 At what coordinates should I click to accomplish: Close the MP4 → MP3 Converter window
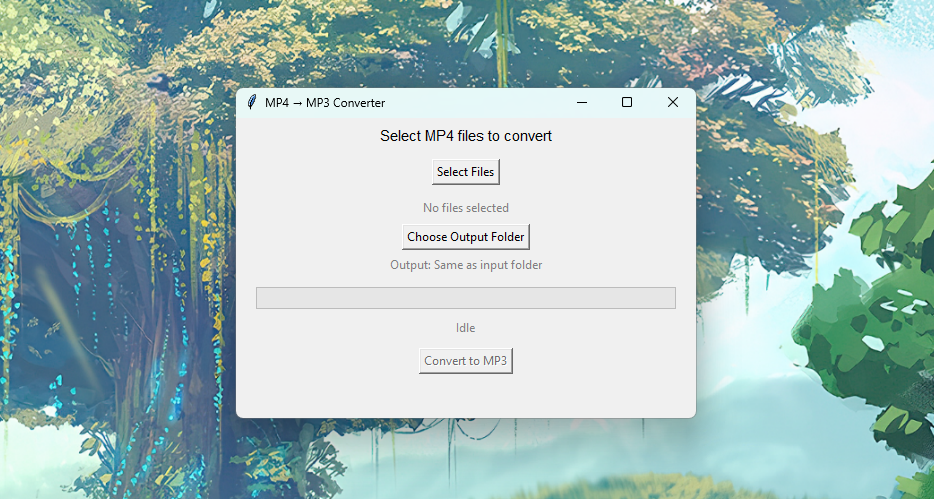tap(673, 102)
